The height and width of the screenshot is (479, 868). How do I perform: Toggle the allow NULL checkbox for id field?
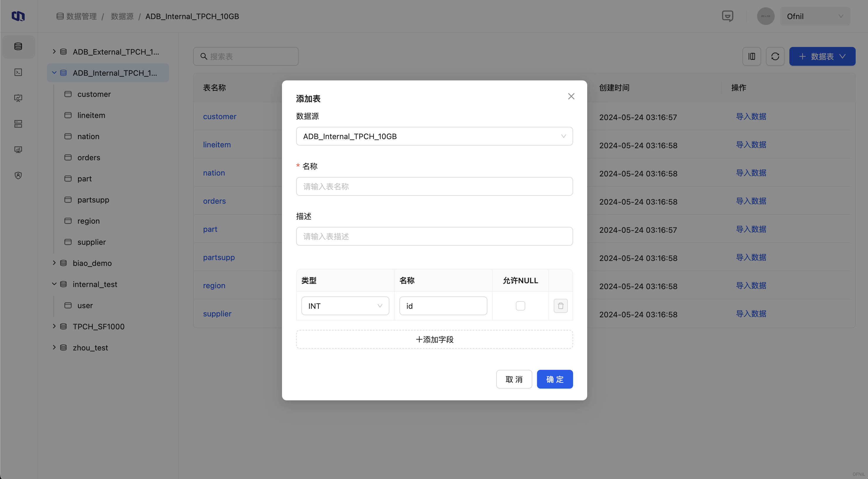(520, 306)
